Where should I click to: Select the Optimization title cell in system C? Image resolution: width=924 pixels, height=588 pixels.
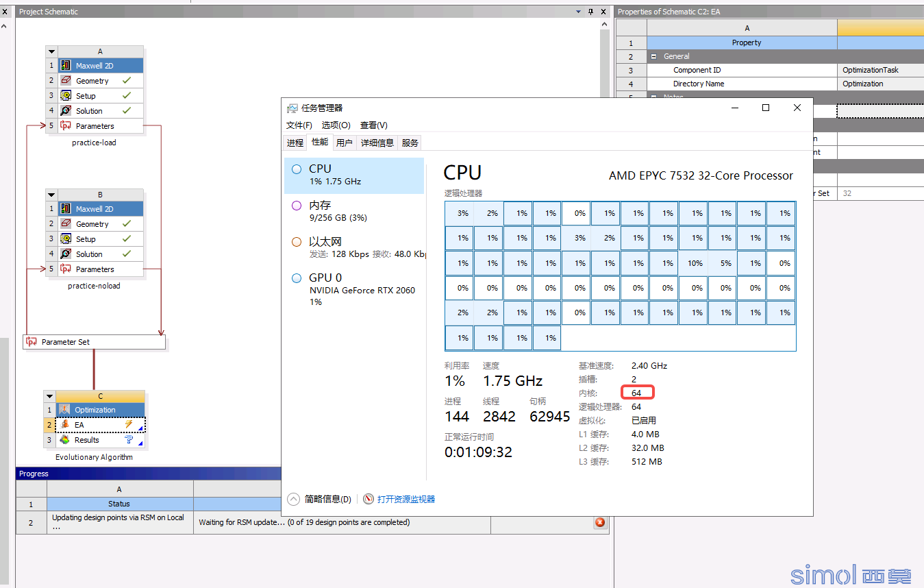click(100, 410)
